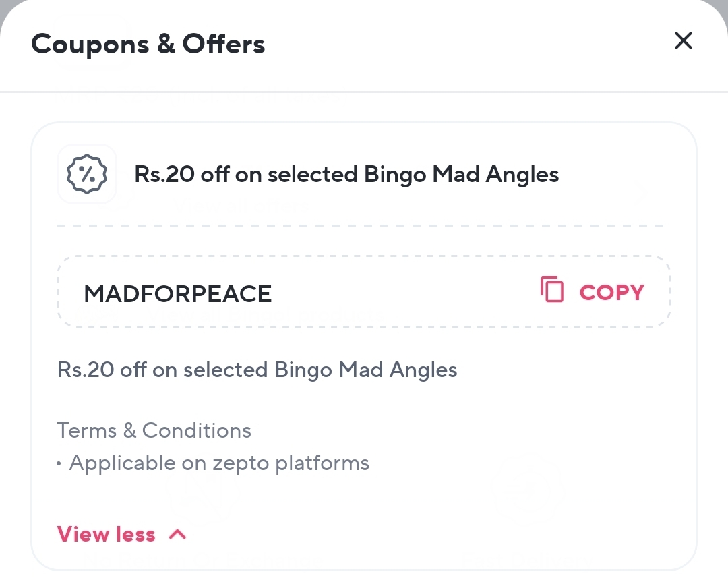This screenshot has width=728, height=584.
Task: Tap the offer icon beside the coupon title
Action: pos(86,173)
